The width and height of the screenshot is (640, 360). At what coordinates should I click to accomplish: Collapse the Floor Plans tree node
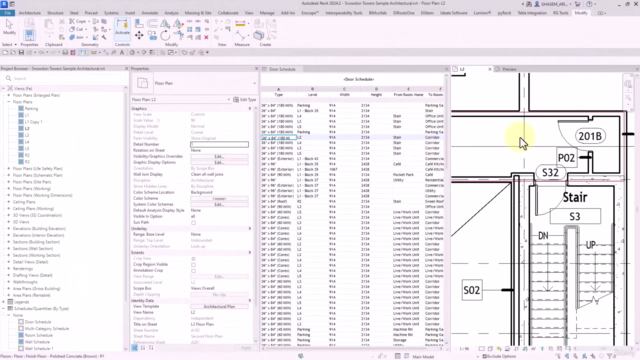[9, 102]
